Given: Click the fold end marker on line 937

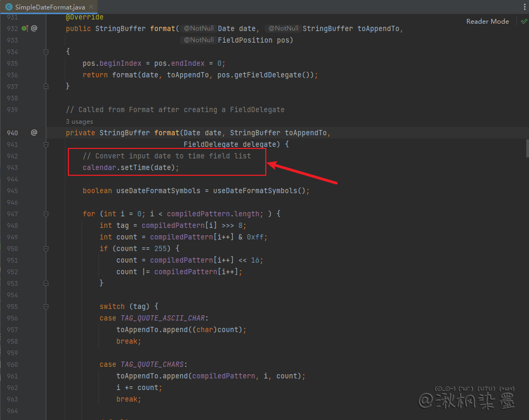Looking at the screenshot, I should coord(46,86).
